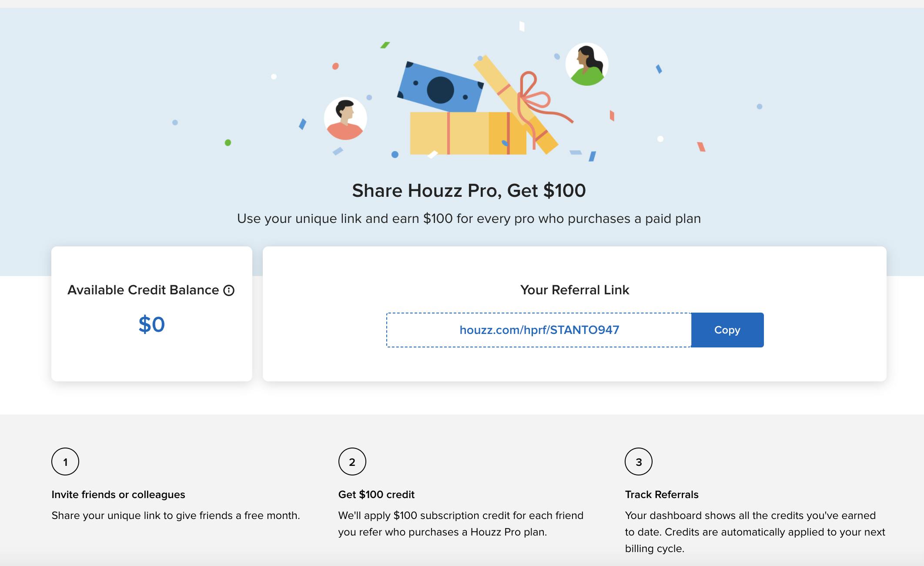The height and width of the screenshot is (566, 924).
Task: Click the woman avatar in the illustration
Action: pos(587,64)
